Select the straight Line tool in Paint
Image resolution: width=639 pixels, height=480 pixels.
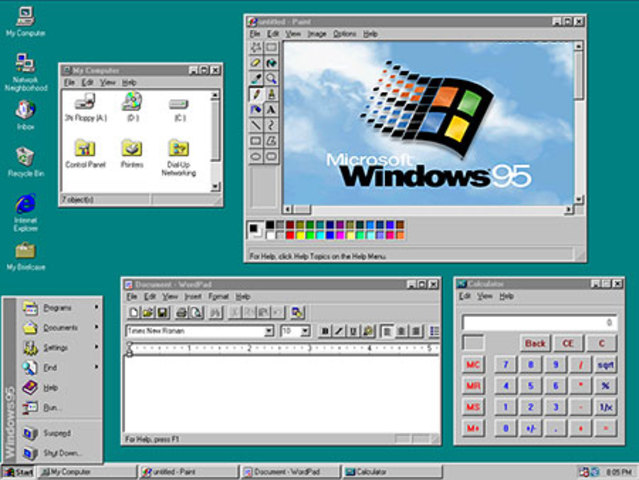click(x=256, y=126)
